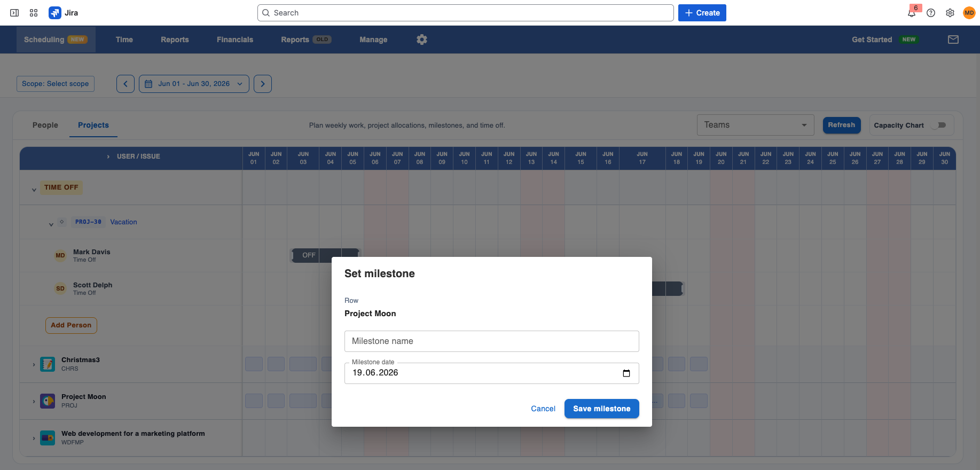
Task: Select the Projects tab
Action: (x=93, y=125)
